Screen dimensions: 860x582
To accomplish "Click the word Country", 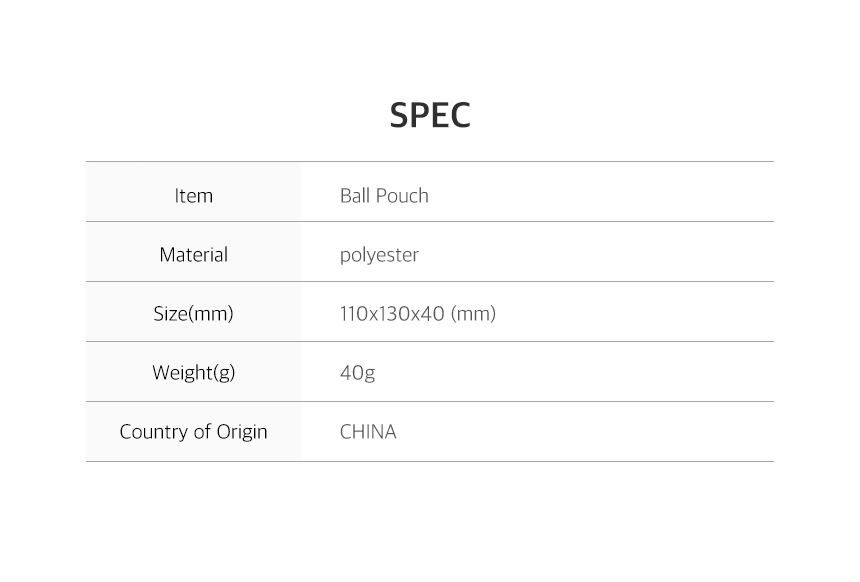I will tap(155, 432).
